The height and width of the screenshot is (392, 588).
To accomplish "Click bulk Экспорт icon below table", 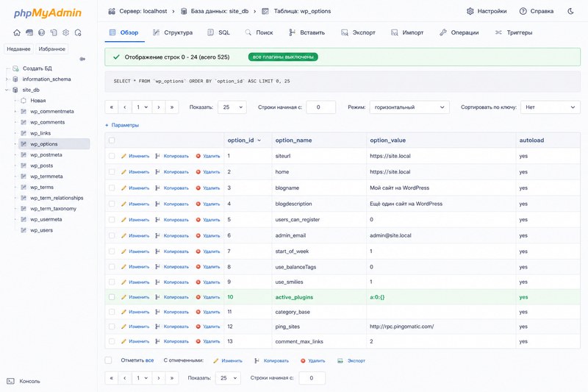I will [340, 361].
